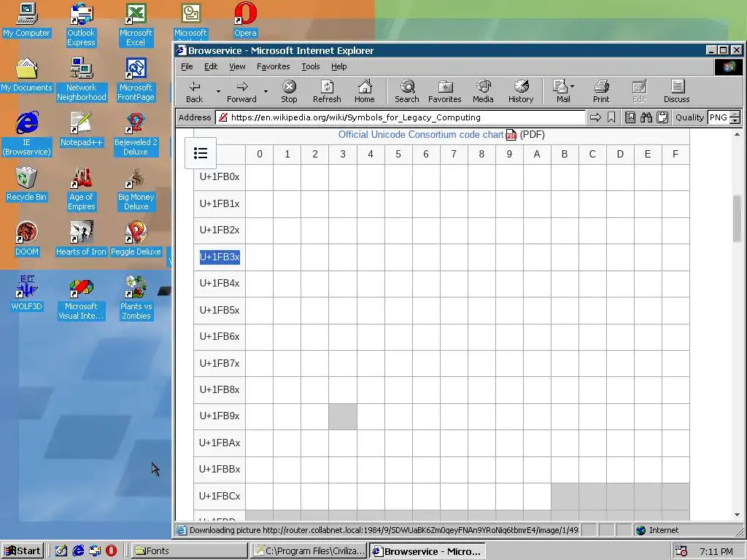Launch Peggle Deluxe desktop shortcut
Viewport: 747px width, 560px height.
point(136,238)
